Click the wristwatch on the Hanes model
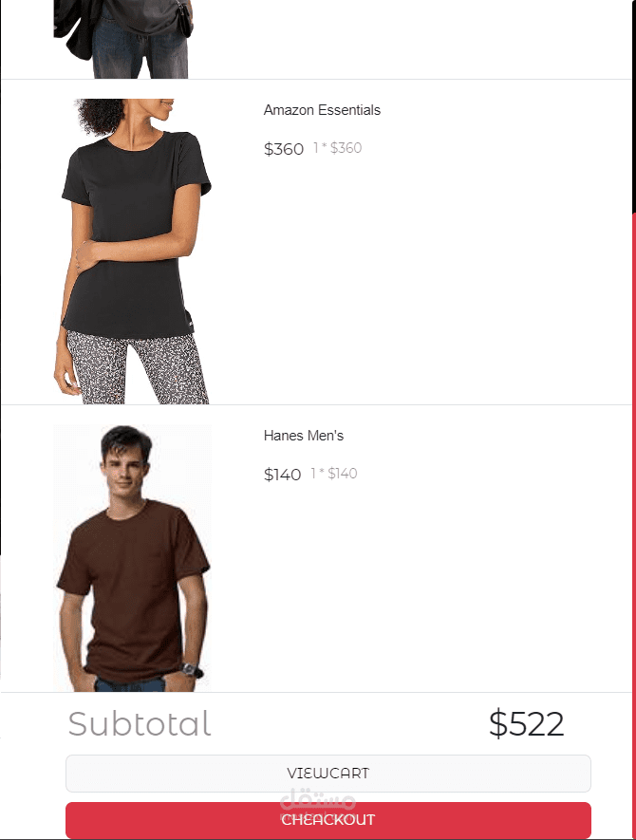636x840 pixels. pos(190,670)
